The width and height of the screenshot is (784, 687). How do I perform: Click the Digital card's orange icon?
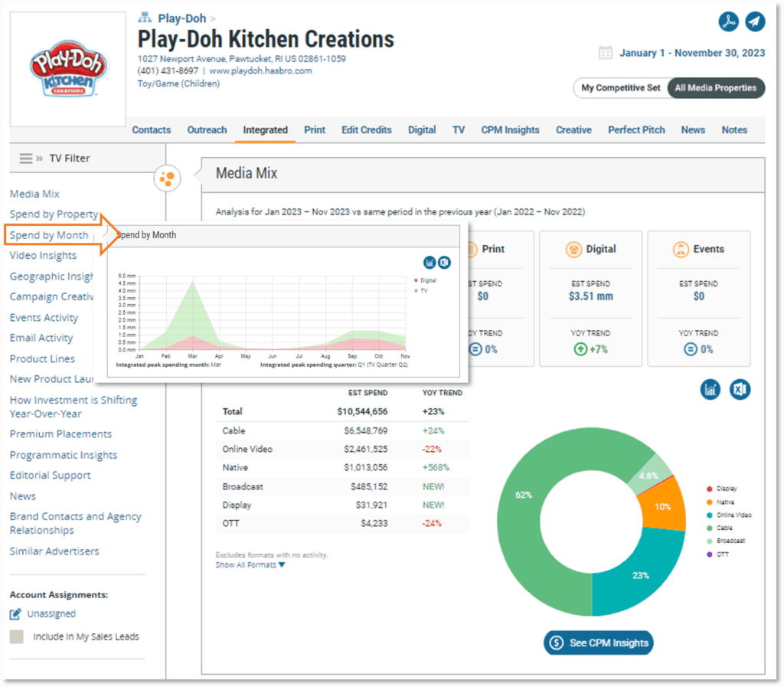pyautogui.click(x=573, y=249)
